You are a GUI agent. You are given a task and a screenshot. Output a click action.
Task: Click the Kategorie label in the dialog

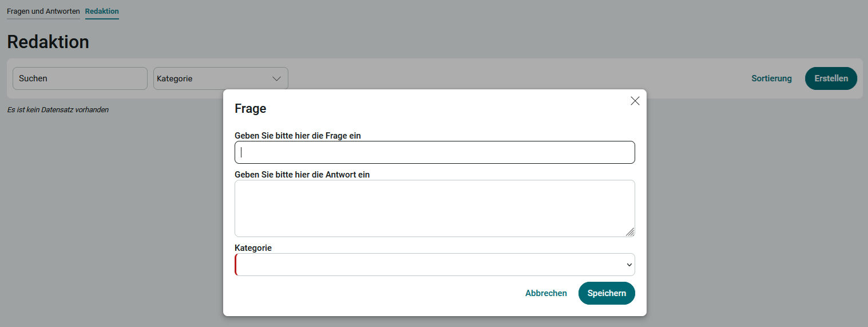253,248
